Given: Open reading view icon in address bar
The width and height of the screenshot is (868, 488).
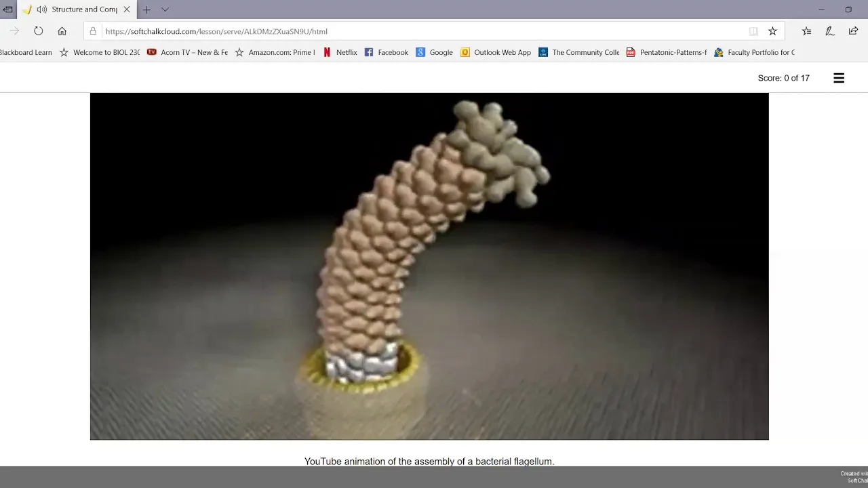Looking at the screenshot, I should coord(753,31).
